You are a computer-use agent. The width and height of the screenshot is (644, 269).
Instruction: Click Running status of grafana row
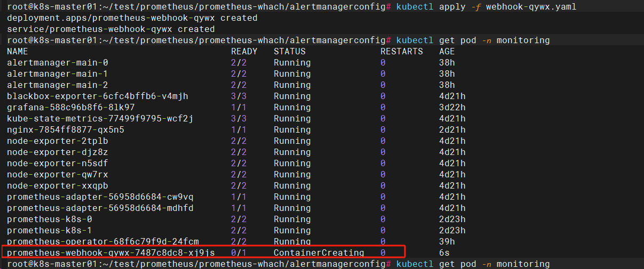pyautogui.click(x=292, y=108)
